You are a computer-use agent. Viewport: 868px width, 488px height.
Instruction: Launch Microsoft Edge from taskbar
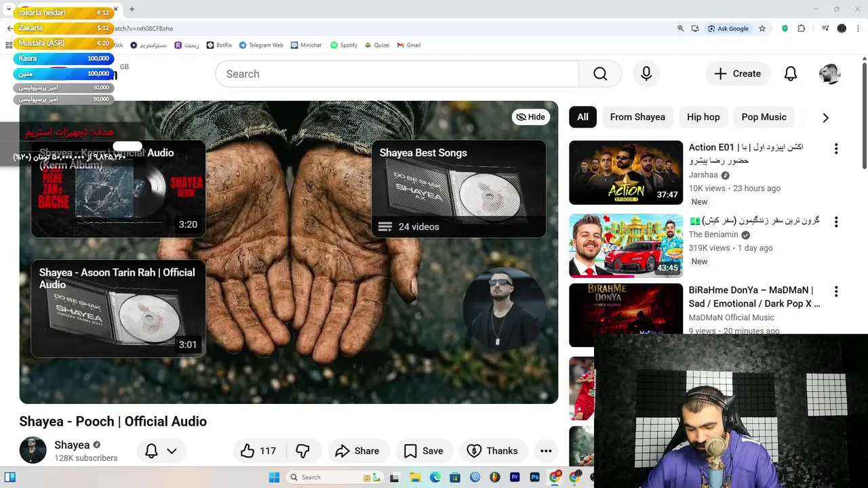435,477
